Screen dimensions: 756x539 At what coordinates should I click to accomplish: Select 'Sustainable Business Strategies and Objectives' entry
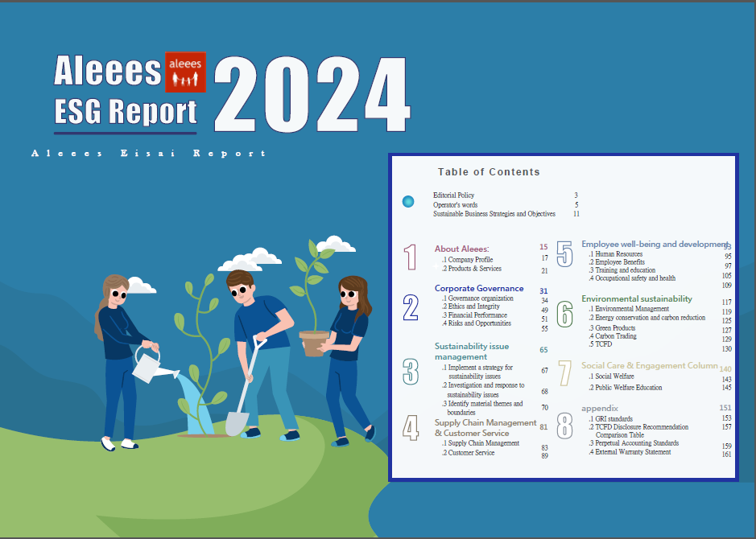[494, 214]
